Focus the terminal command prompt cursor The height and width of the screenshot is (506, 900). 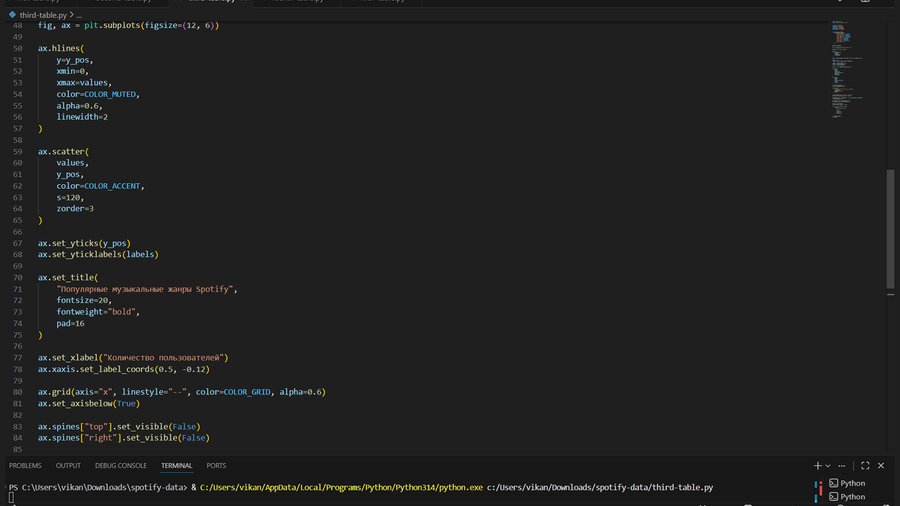[x=12, y=497]
